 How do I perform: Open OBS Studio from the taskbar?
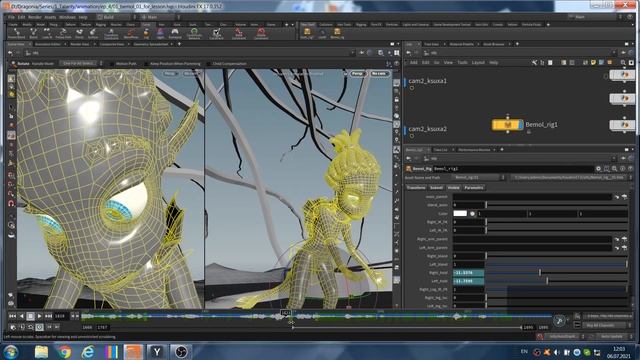point(181,352)
